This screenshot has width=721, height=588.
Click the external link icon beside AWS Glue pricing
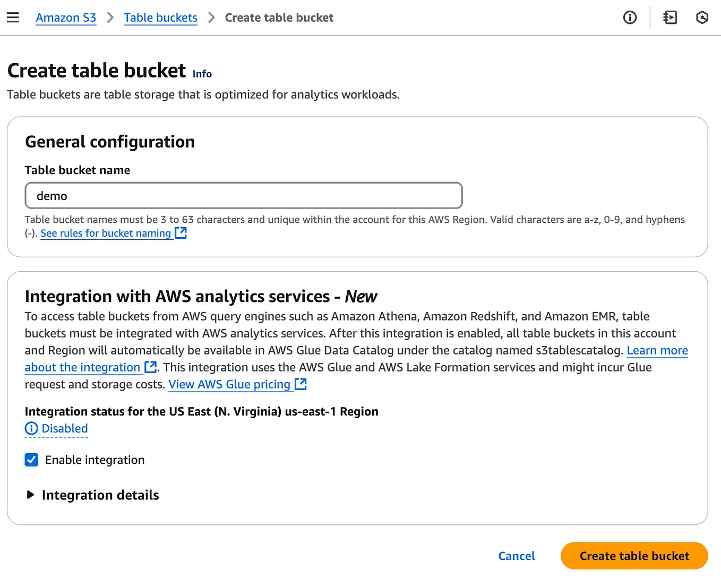[x=301, y=384]
